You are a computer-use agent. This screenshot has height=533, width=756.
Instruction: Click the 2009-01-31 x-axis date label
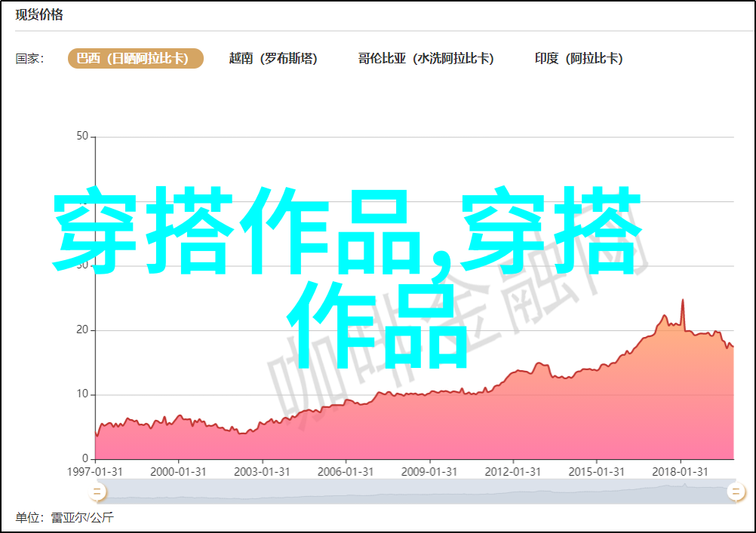point(429,471)
